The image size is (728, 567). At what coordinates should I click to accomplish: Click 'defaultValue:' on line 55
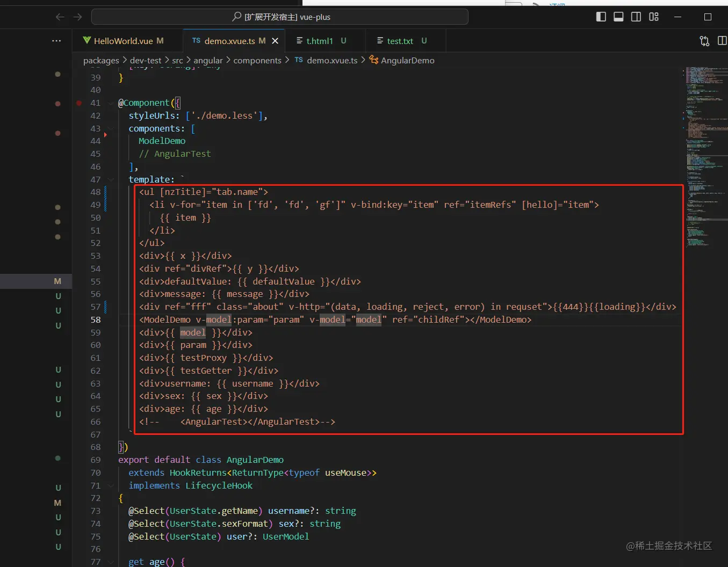[x=198, y=282]
